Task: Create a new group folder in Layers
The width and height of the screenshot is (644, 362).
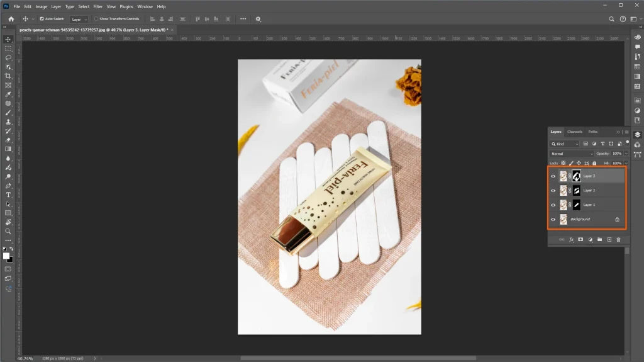Action: tap(599, 239)
